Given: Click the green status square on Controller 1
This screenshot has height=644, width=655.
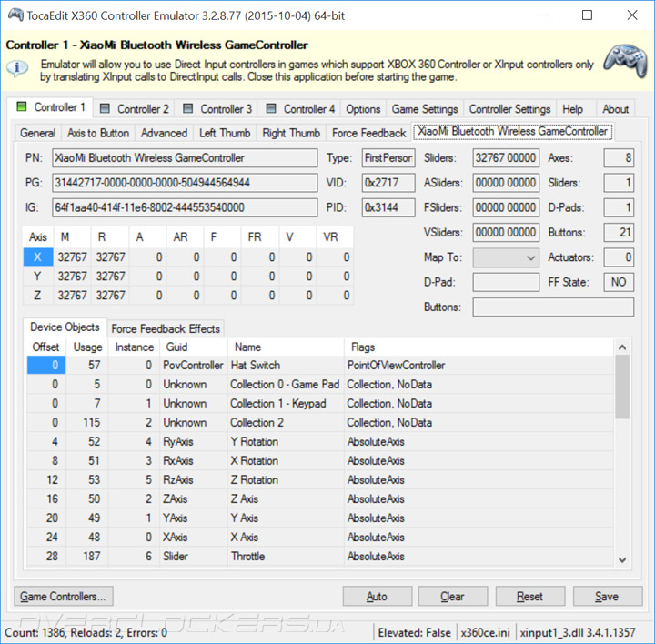Looking at the screenshot, I should point(21,107).
